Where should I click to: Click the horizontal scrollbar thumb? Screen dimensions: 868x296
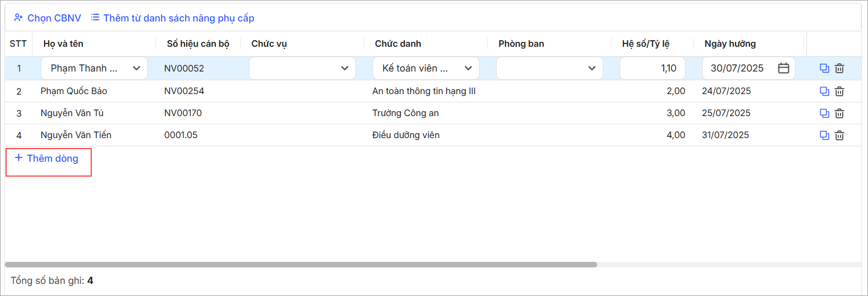pyautogui.click(x=301, y=265)
